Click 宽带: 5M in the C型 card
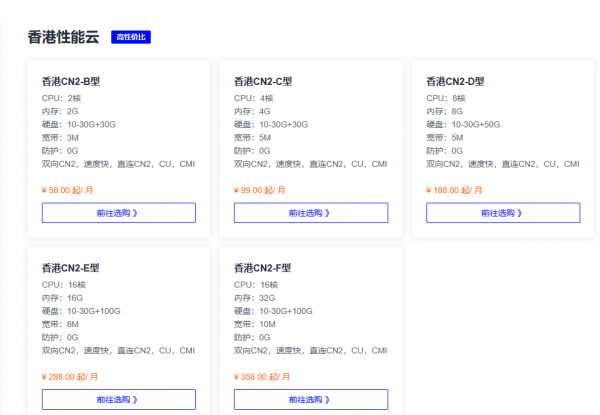Viewport: 600px width, 415px height. coord(253,138)
